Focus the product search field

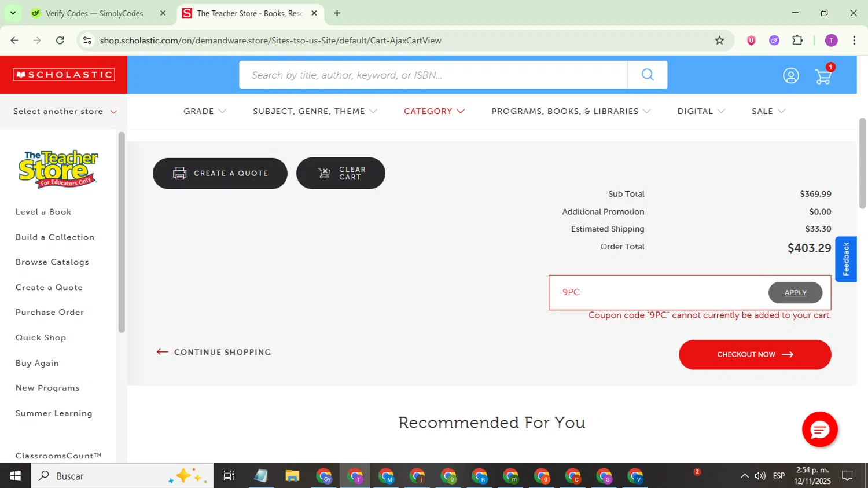click(x=433, y=75)
